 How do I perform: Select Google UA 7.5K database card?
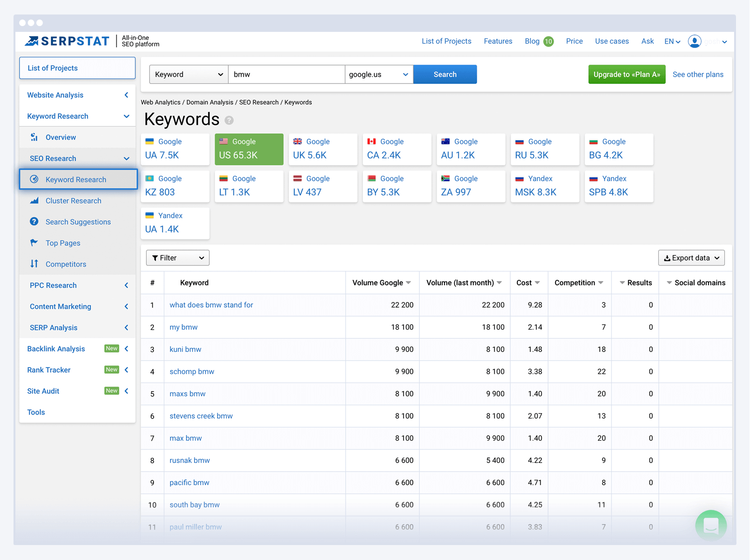(x=175, y=149)
